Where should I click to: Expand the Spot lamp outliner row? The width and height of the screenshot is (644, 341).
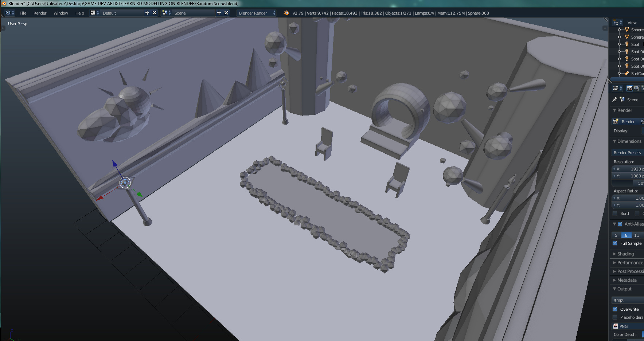(619, 44)
